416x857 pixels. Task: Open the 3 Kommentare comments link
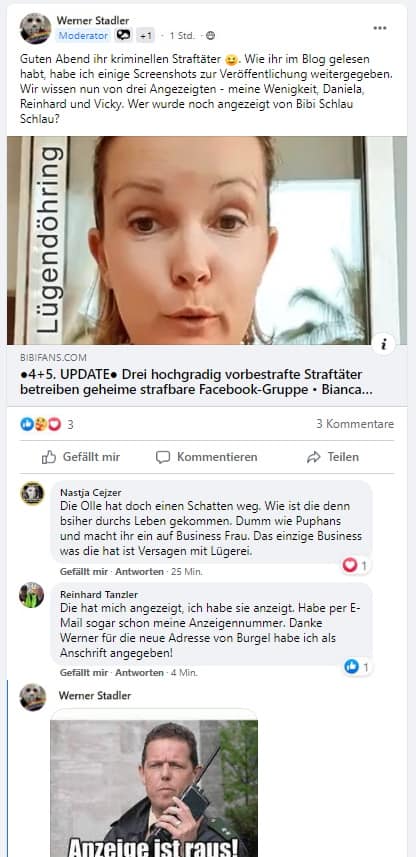point(355,424)
